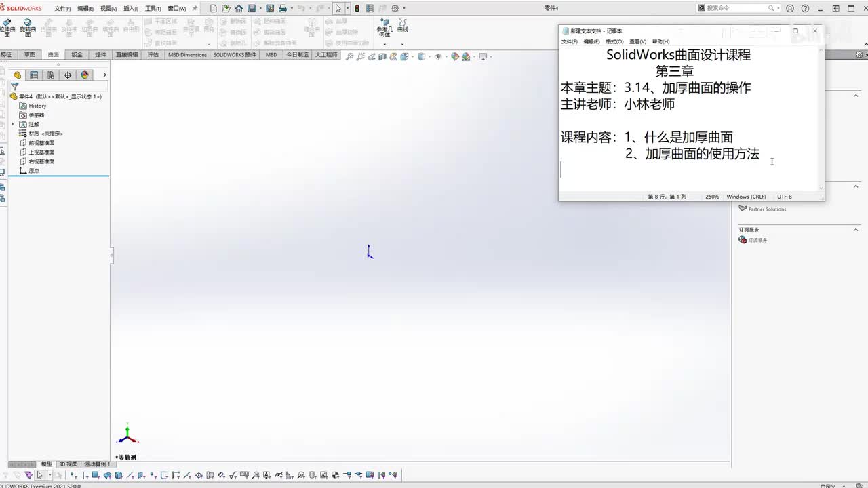The height and width of the screenshot is (488, 868).
Task: Click the SolidWorks Help question mark icon
Action: [805, 9]
